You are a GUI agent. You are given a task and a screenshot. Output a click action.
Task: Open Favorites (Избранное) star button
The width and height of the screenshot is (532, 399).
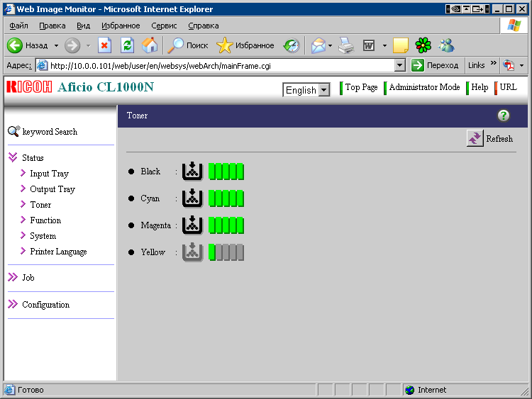(245, 45)
